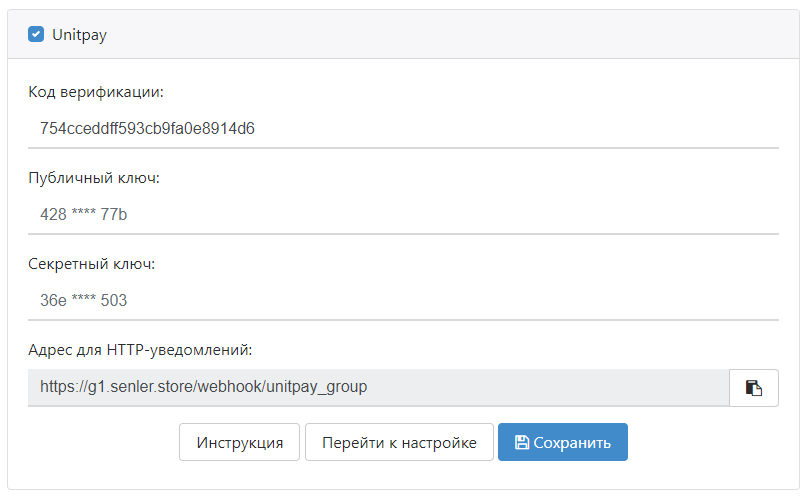Open Перейти к настройке
Viewport: 811px width, 499px height.
pyautogui.click(x=398, y=442)
